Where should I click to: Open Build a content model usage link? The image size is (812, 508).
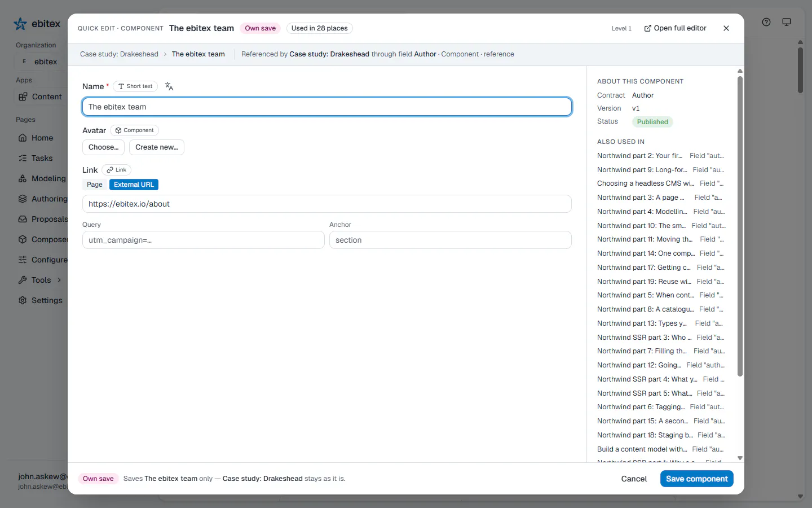tap(642, 449)
